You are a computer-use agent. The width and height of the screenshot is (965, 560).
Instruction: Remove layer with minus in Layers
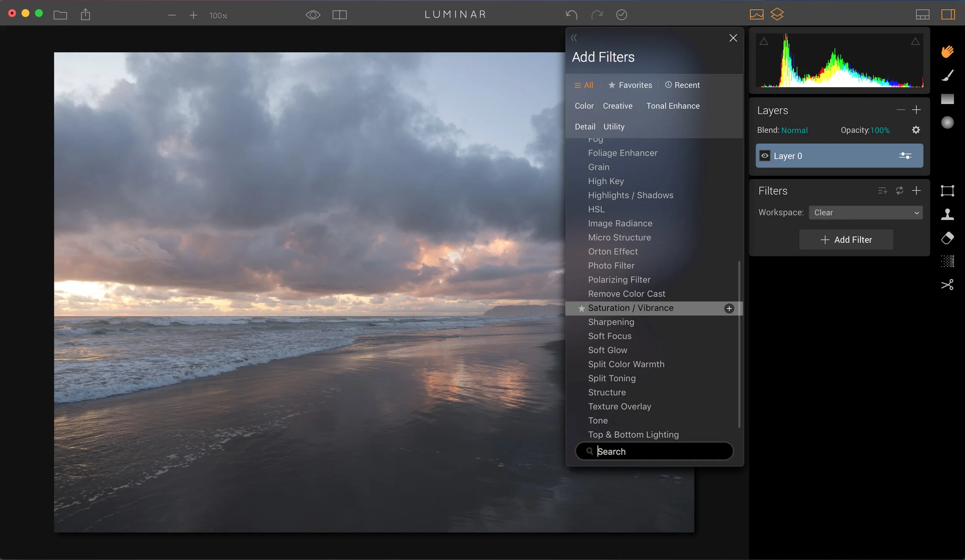tap(901, 110)
